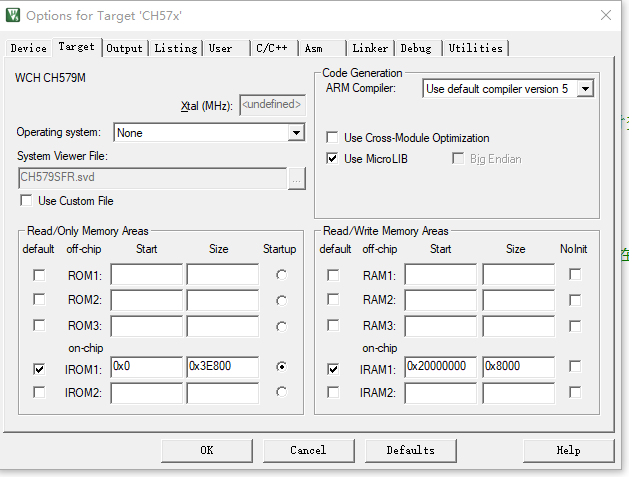Image resolution: width=629 pixels, height=477 pixels.
Task: Select the Asm tab
Action: click(x=322, y=48)
